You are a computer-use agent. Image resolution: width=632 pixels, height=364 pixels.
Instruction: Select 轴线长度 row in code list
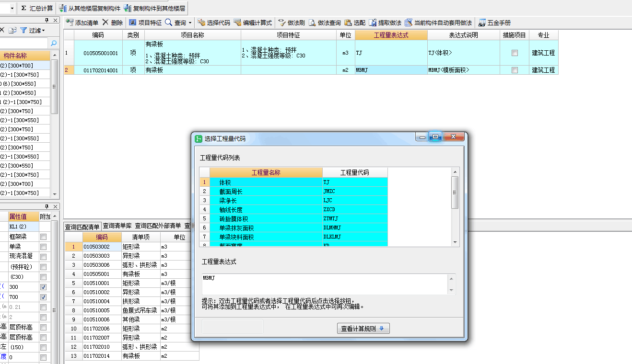pos(293,210)
